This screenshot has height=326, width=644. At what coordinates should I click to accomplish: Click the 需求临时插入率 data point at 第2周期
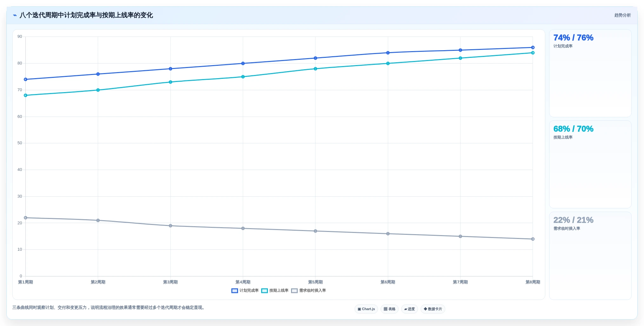point(98,221)
